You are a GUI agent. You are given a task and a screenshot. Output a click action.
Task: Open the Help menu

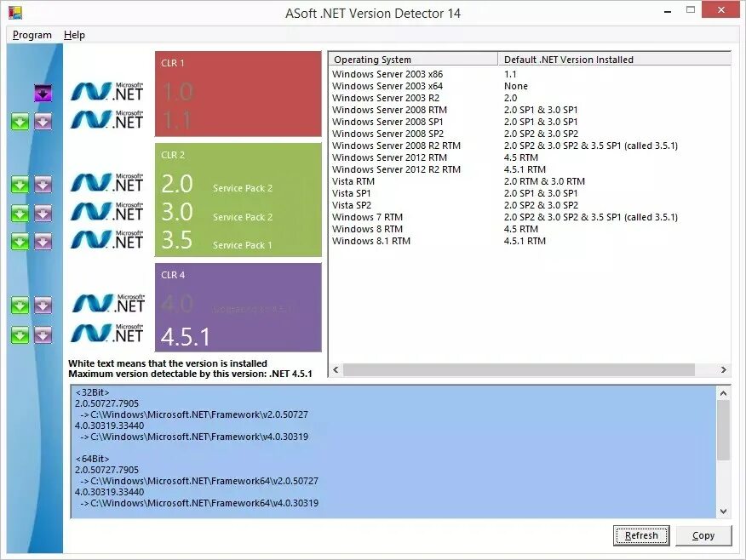pos(74,35)
